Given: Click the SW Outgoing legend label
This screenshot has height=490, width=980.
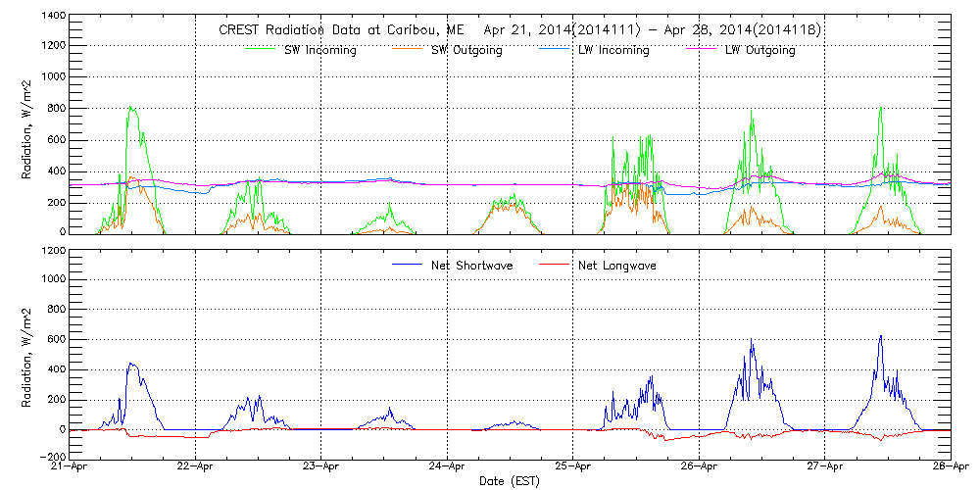Looking at the screenshot, I should [x=466, y=51].
